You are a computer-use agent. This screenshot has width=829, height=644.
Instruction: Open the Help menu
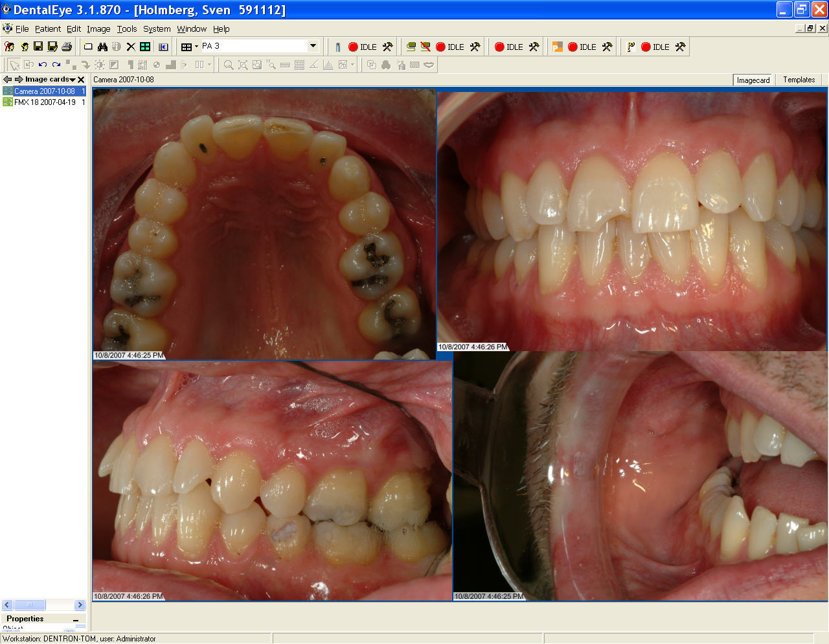coord(221,29)
